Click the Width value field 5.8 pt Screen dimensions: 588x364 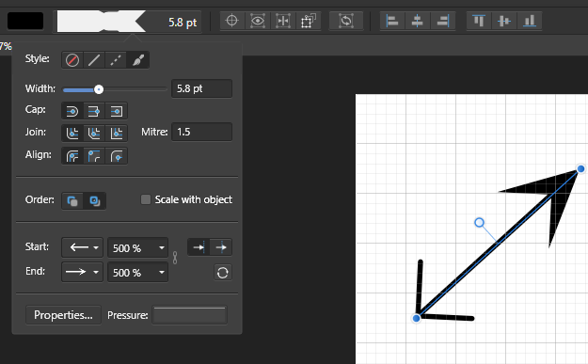[201, 88]
